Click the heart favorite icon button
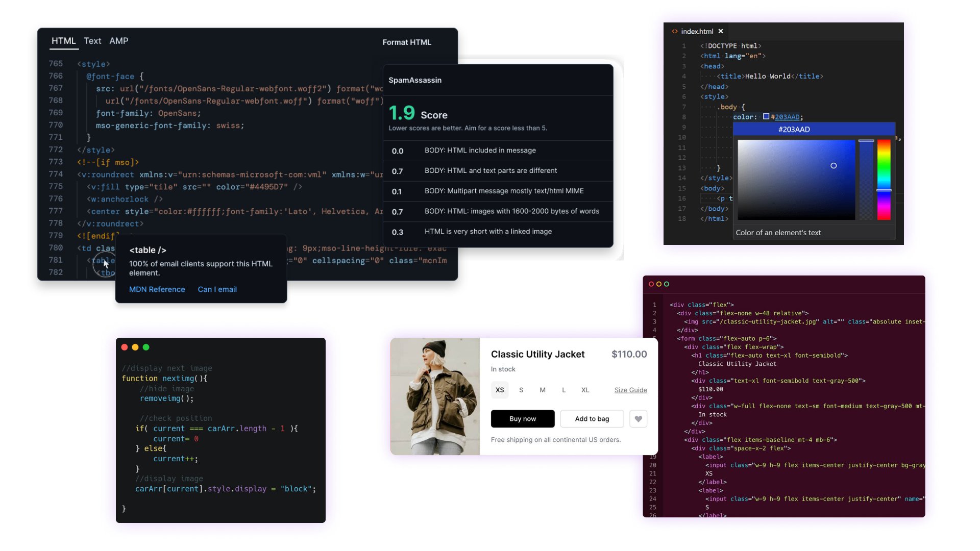Viewport: 980px width, 551px height. pos(638,419)
